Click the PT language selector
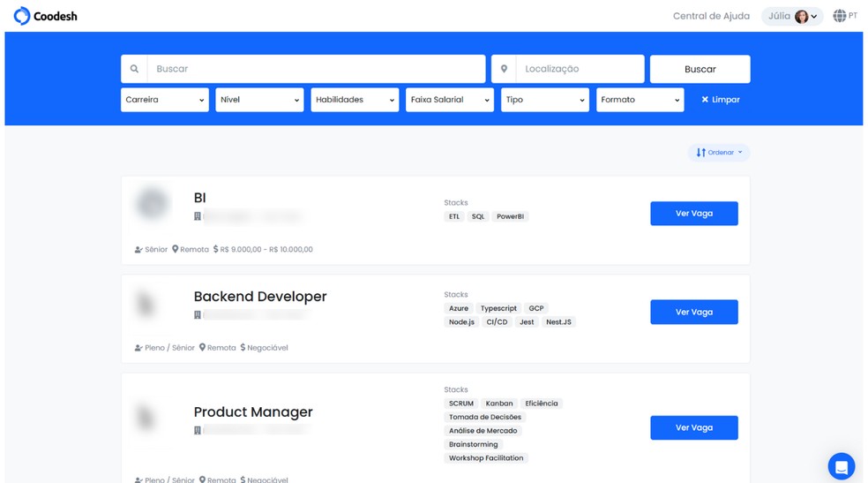The height and width of the screenshot is (483, 868). pyautogui.click(x=852, y=16)
